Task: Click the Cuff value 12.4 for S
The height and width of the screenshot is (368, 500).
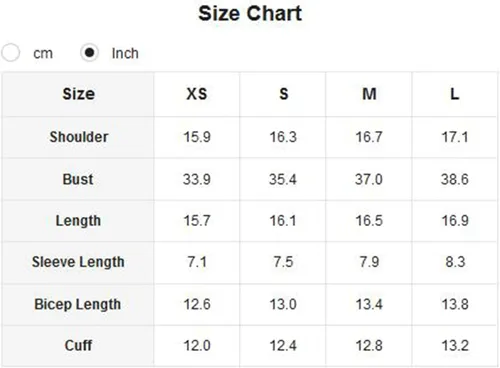Action: (283, 345)
